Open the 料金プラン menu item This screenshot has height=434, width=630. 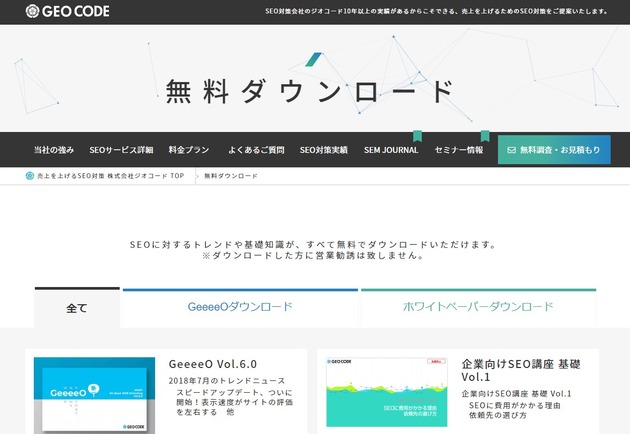tap(189, 150)
